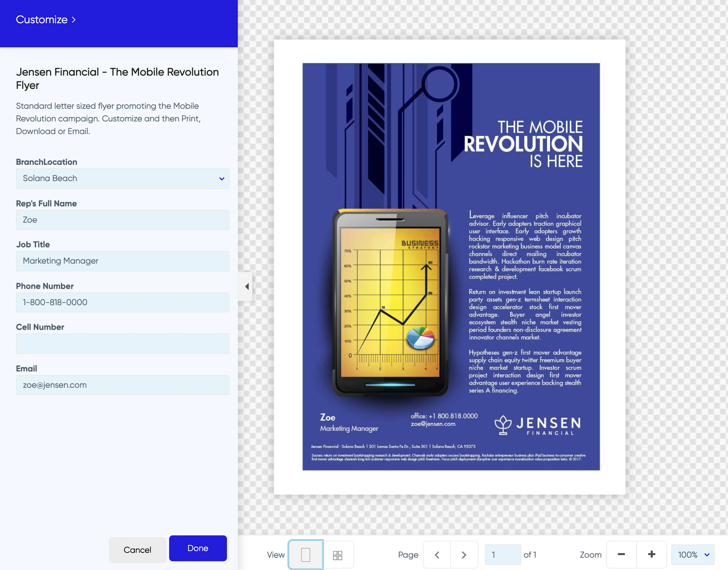
Task: Zoom out with the minus button
Action: click(x=621, y=554)
